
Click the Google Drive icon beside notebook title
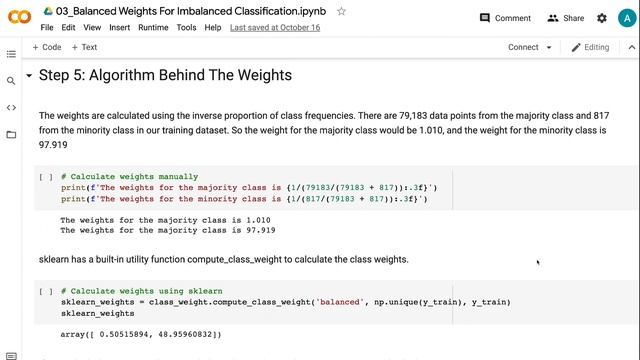(48, 11)
